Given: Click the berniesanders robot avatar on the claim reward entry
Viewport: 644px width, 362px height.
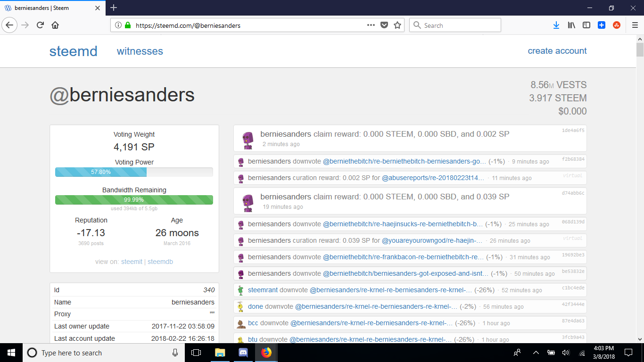Looking at the screenshot, I should [247, 138].
